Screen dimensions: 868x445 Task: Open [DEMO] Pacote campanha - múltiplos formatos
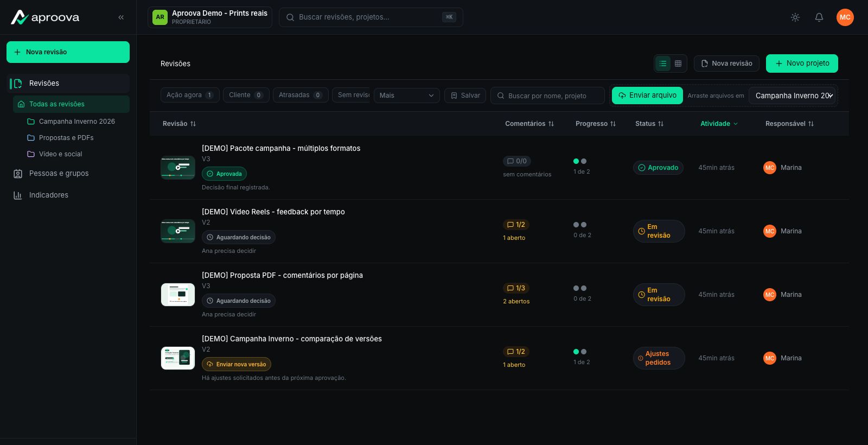[x=281, y=148]
